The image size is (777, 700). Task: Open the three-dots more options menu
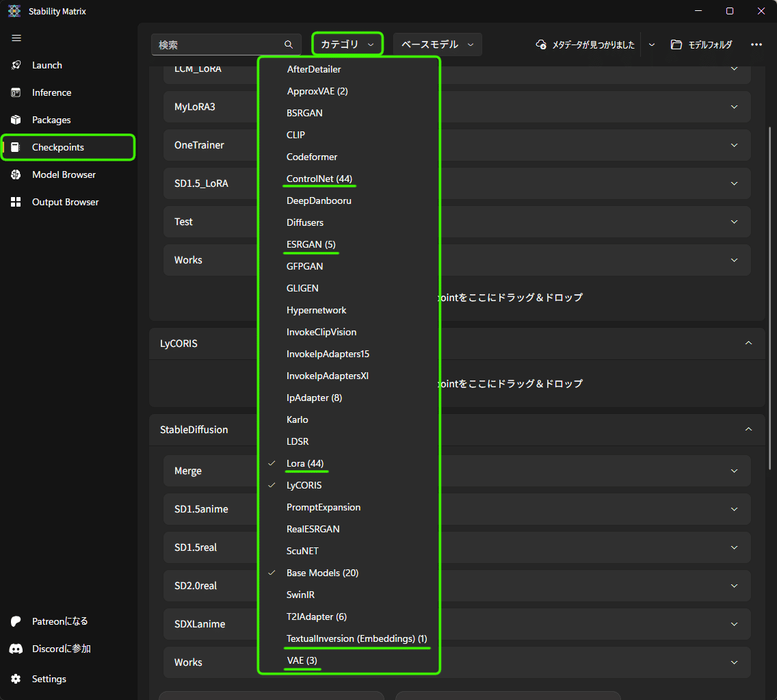[756, 44]
